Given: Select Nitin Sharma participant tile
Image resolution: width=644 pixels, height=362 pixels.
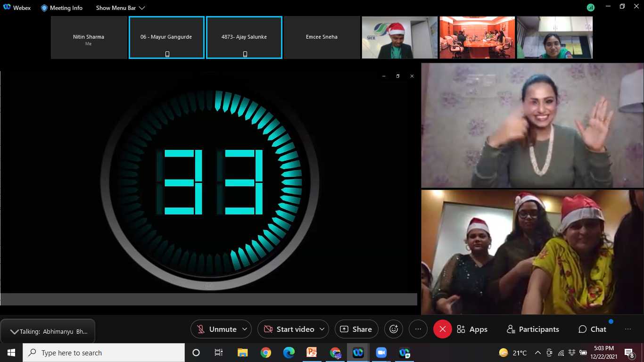Looking at the screenshot, I should (89, 37).
